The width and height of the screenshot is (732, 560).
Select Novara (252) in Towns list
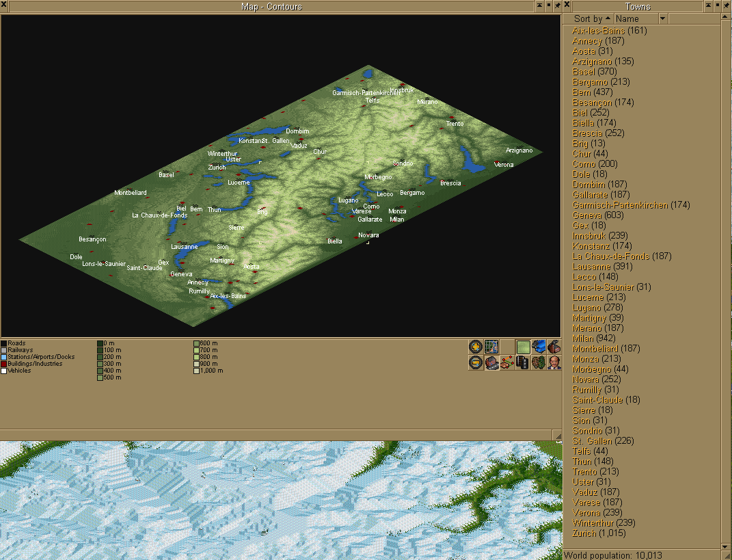point(597,379)
